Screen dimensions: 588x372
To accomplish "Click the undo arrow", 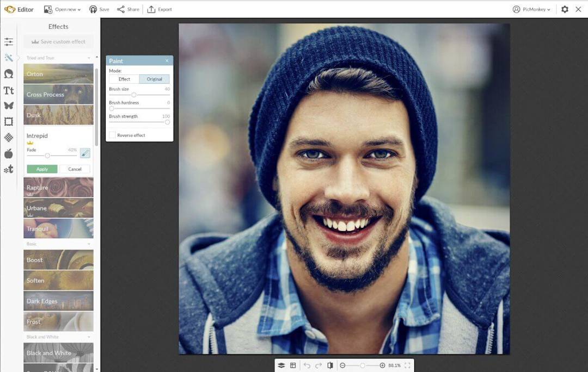I will tap(307, 365).
